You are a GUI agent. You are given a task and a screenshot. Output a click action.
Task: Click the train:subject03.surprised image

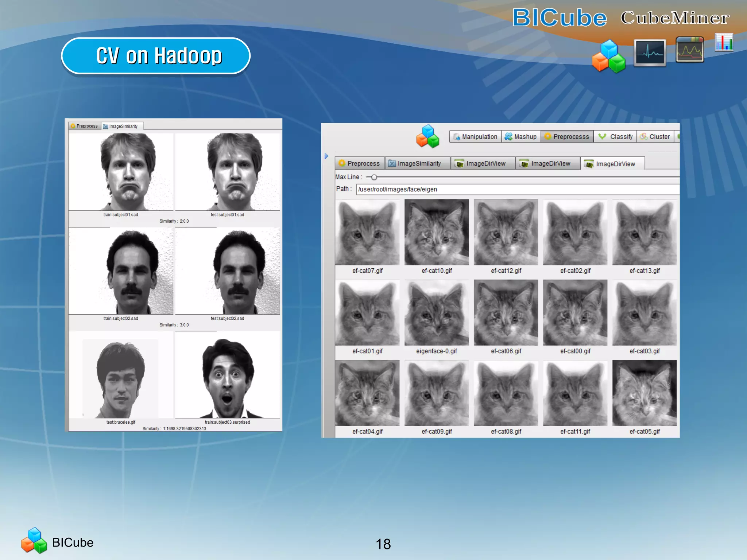(x=228, y=375)
